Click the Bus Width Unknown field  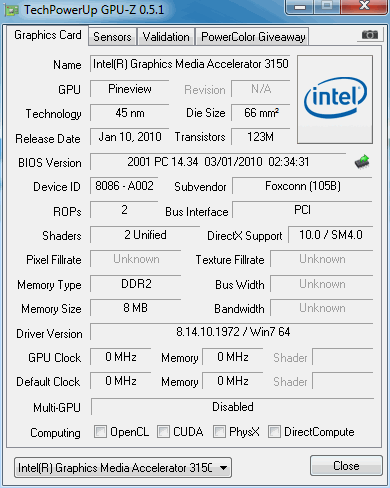coord(322,284)
